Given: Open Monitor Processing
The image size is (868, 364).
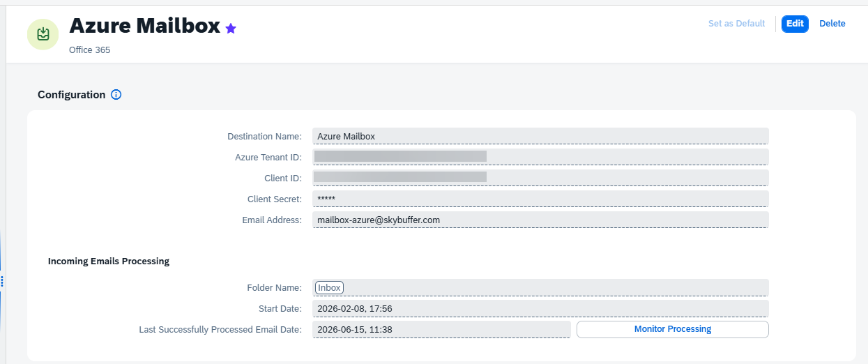Looking at the screenshot, I should click(x=673, y=329).
